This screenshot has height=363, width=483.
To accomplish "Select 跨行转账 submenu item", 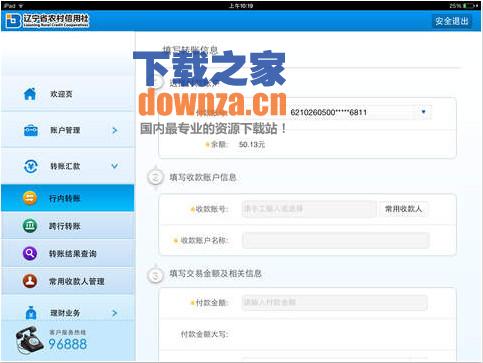I will tap(68, 226).
